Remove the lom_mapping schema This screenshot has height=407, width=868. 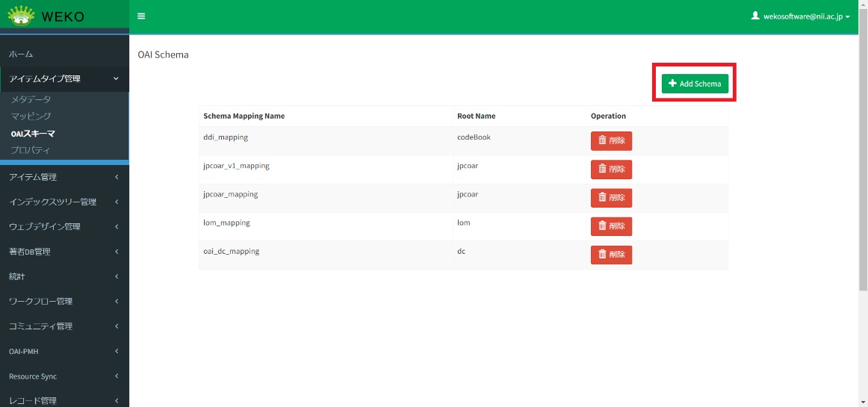tap(611, 226)
